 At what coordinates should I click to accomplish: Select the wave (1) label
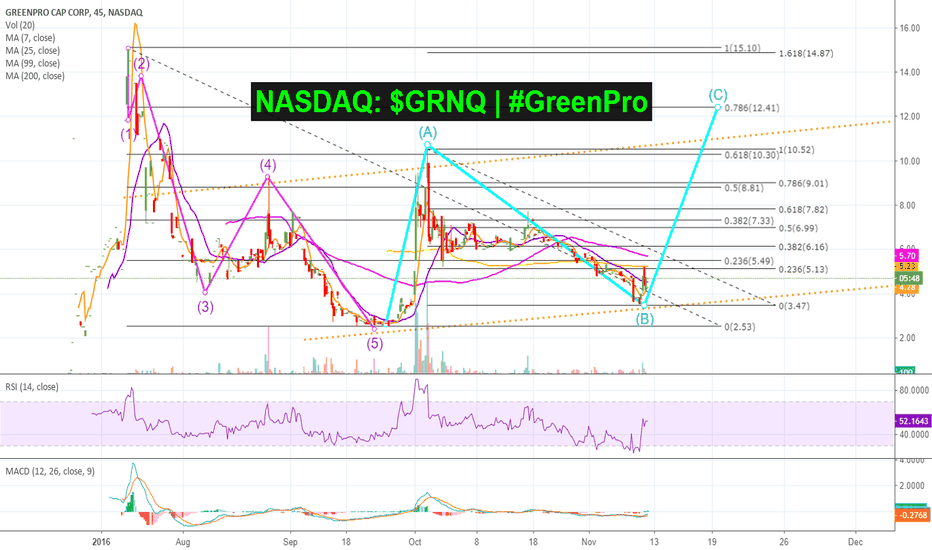tap(128, 134)
